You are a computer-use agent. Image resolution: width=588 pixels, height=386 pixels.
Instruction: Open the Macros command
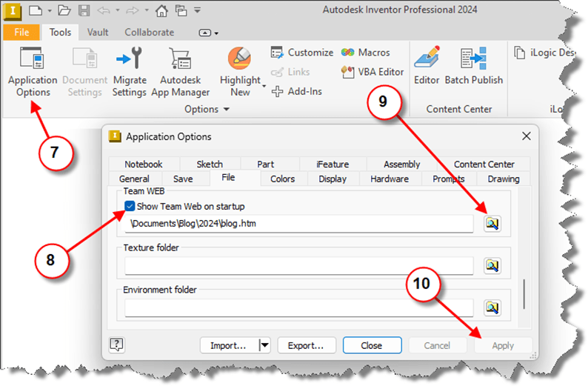point(366,53)
